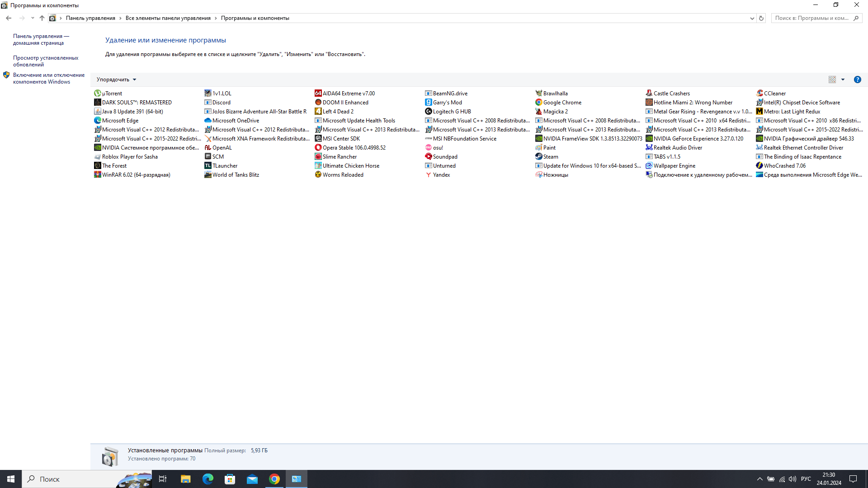This screenshot has height=488, width=868.
Task: Click the Brawlhalla icon
Action: (x=538, y=94)
